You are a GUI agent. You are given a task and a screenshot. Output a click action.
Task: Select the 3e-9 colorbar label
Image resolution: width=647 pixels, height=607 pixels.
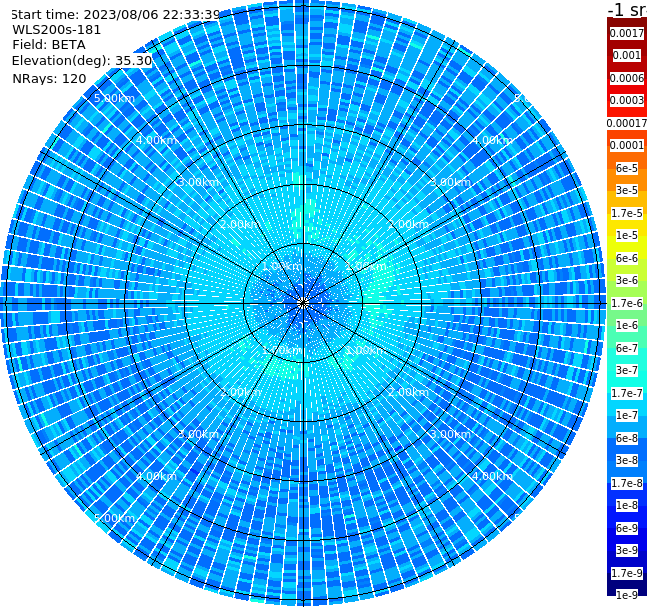[627, 550]
